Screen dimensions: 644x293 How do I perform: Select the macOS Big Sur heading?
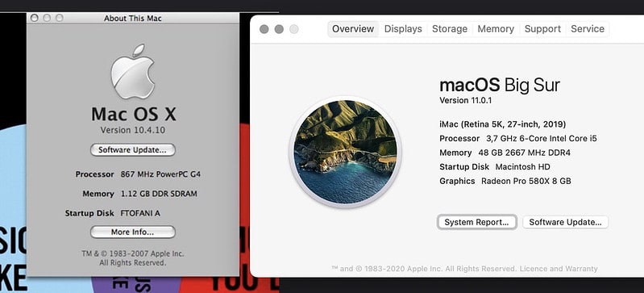[500, 86]
